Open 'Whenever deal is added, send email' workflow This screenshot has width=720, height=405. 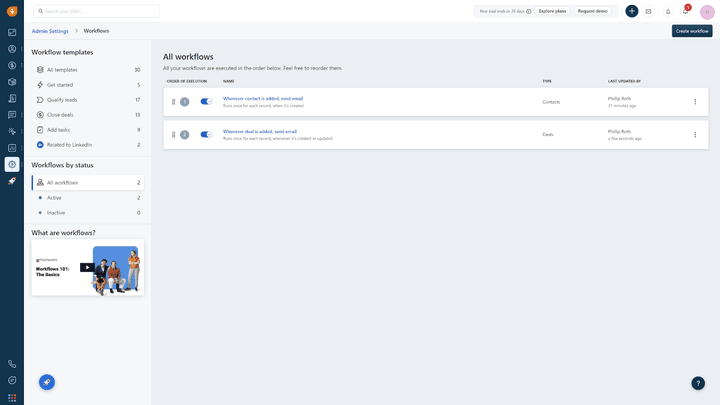pos(260,131)
